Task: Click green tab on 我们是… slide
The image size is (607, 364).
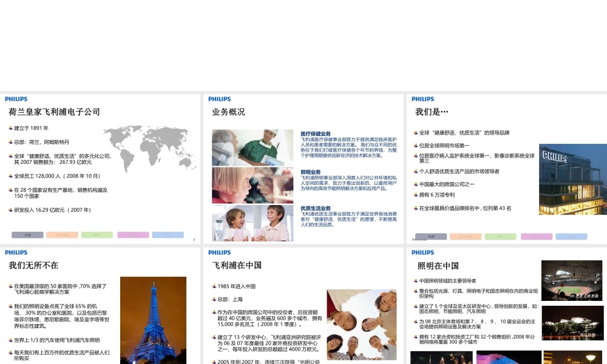Action: click(501, 237)
